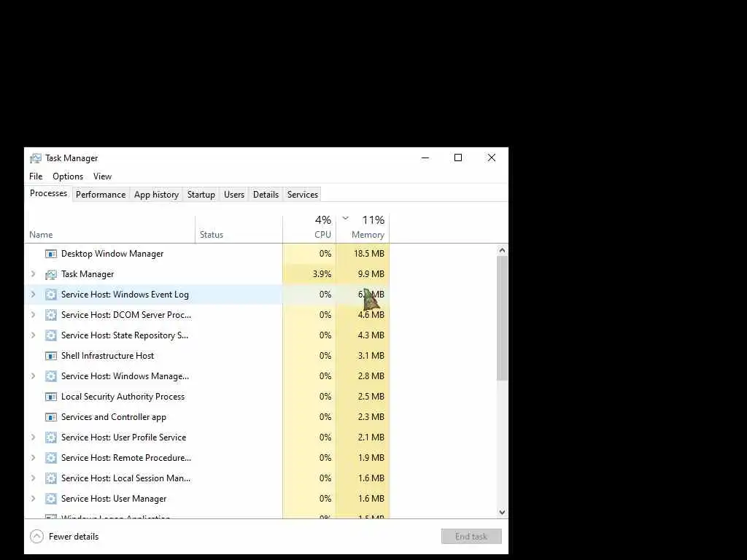Click the Task Manager title bar icon
The image size is (747, 560).
[36, 158]
